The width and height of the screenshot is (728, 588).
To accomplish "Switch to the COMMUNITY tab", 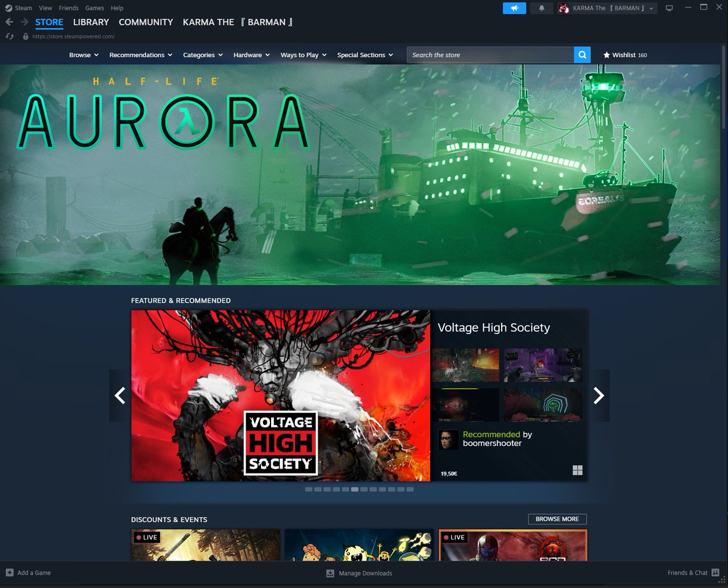I will (x=146, y=22).
